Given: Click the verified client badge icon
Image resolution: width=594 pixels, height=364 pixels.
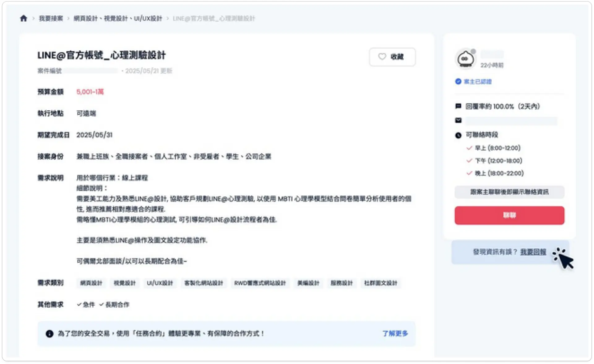Looking at the screenshot, I should 458,81.
